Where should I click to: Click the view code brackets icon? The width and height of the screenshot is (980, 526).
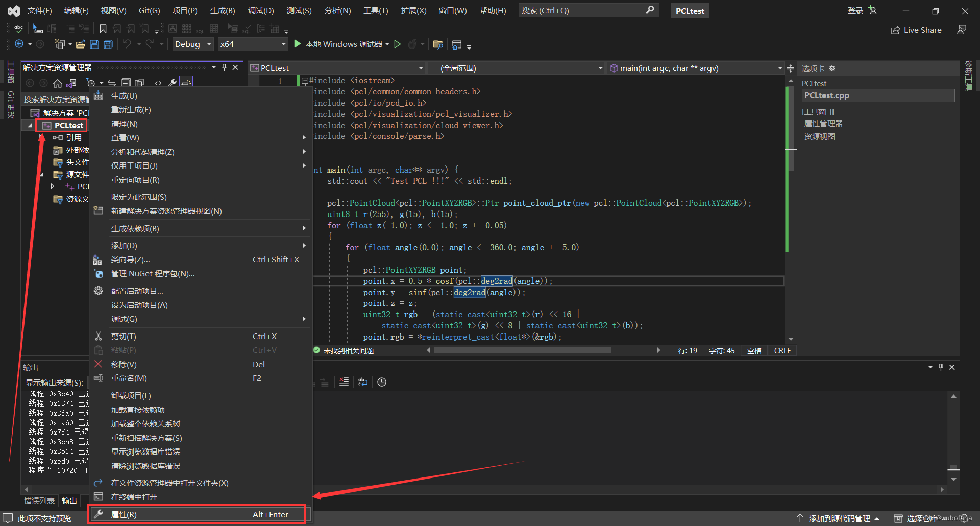pyautogui.click(x=158, y=83)
